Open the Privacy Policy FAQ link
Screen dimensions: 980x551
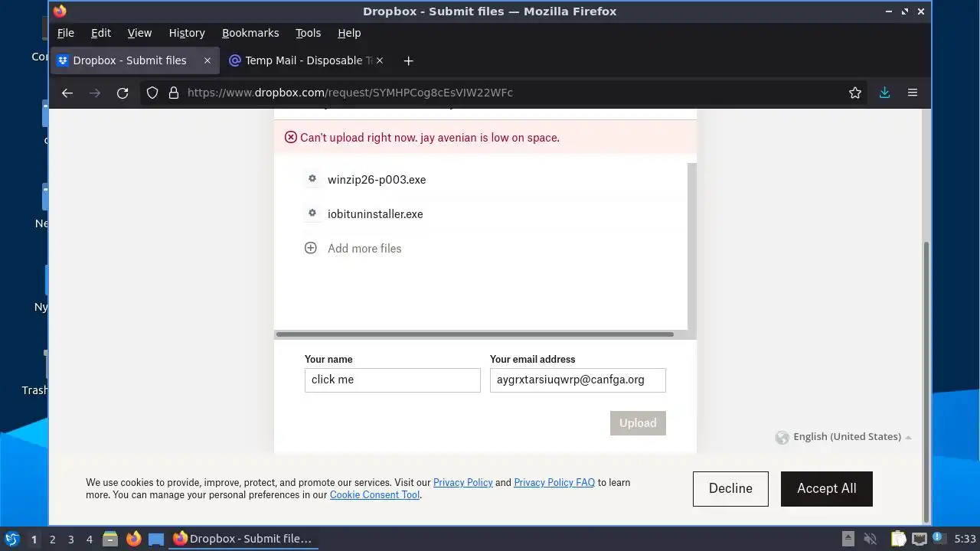coord(554,482)
